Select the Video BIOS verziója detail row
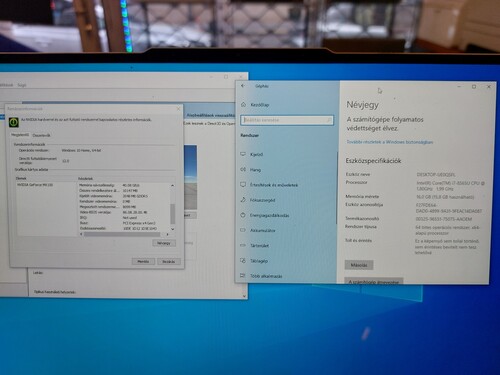 click(x=113, y=212)
